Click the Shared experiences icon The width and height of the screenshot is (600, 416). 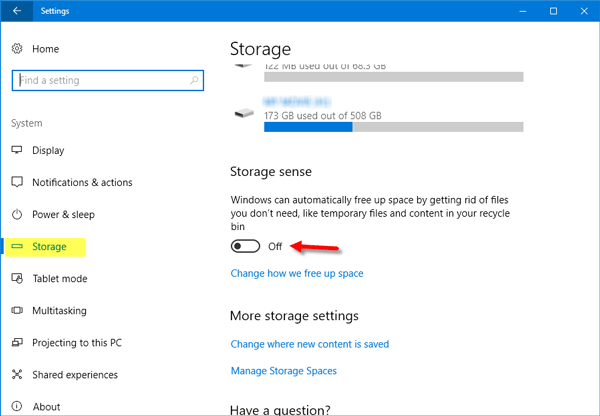pyautogui.click(x=17, y=374)
